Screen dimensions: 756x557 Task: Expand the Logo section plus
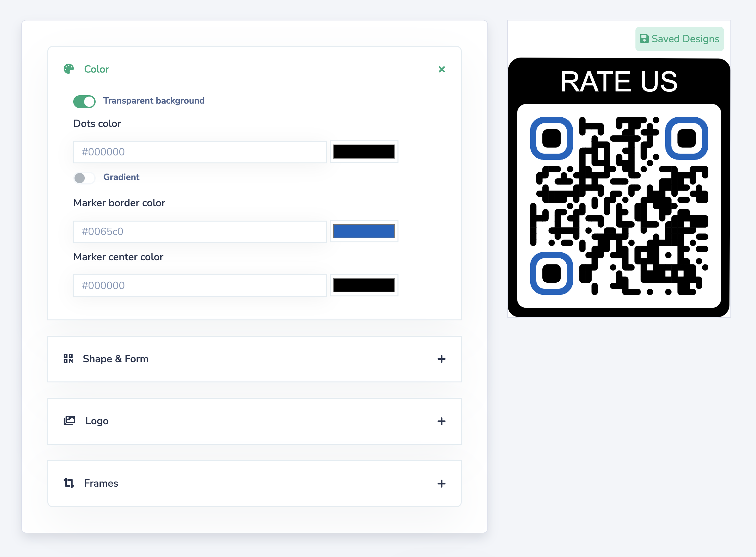pos(441,421)
